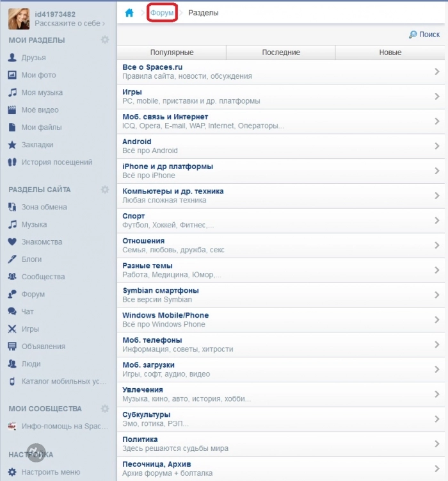
Task: Click the Форум breadcrumb link
Action: pos(162,13)
